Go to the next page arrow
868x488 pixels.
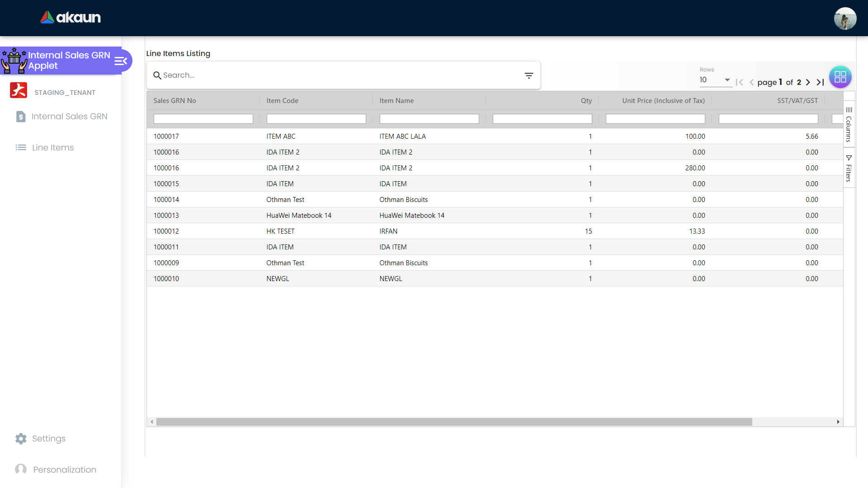click(808, 82)
